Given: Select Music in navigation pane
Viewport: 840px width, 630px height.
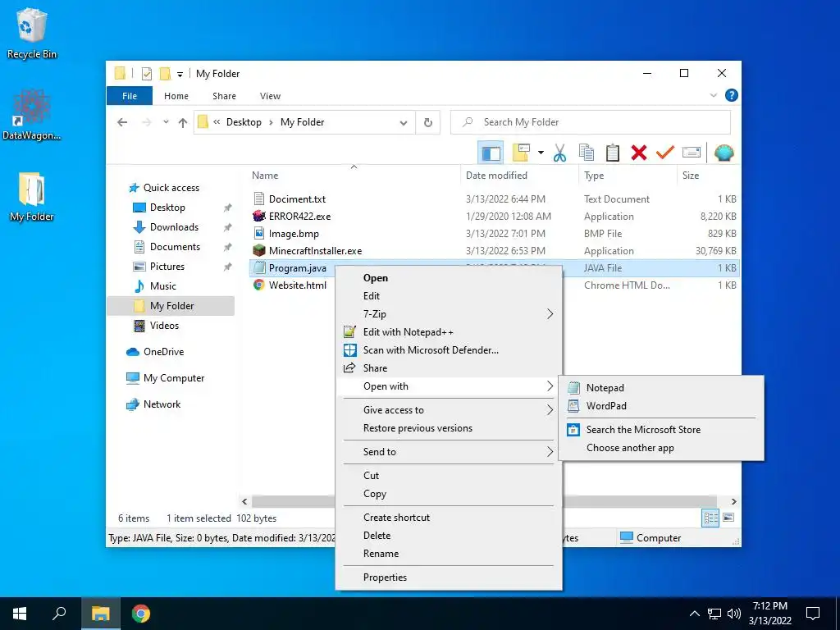Looking at the screenshot, I should [163, 286].
